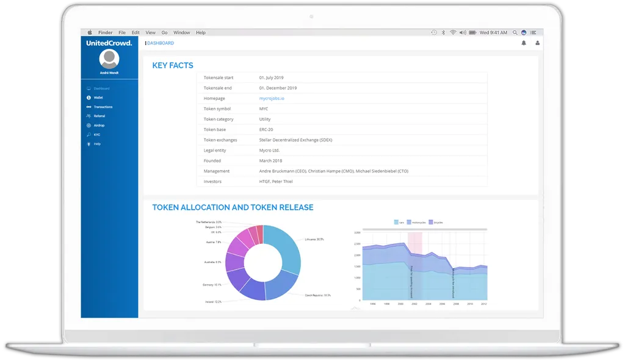
Task: Click the Founded value March 2018
Action: click(270, 160)
